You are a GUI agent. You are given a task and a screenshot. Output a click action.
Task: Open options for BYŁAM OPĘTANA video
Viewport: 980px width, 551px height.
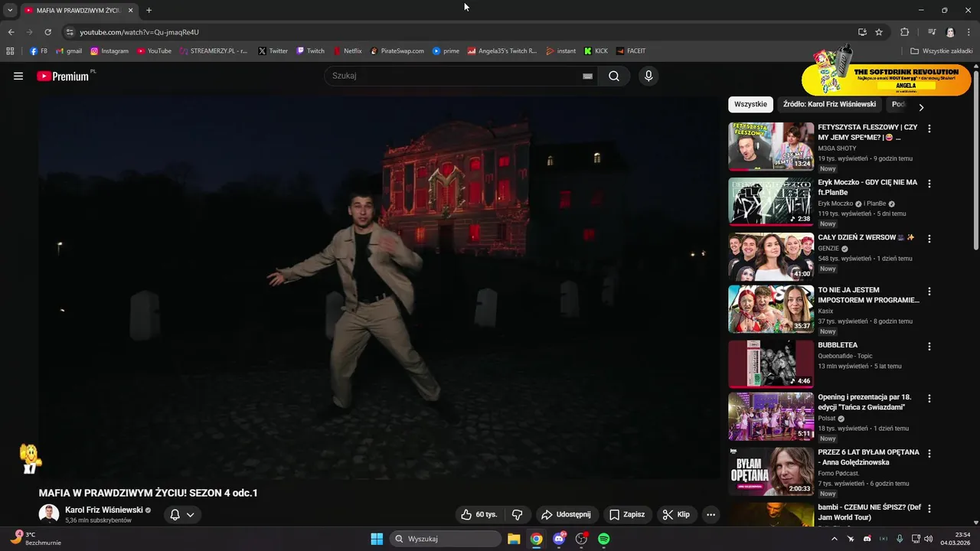coord(929,453)
